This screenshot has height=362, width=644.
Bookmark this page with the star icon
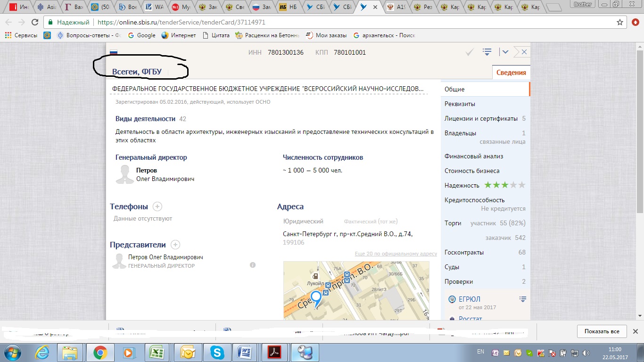click(x=620, y=22)
